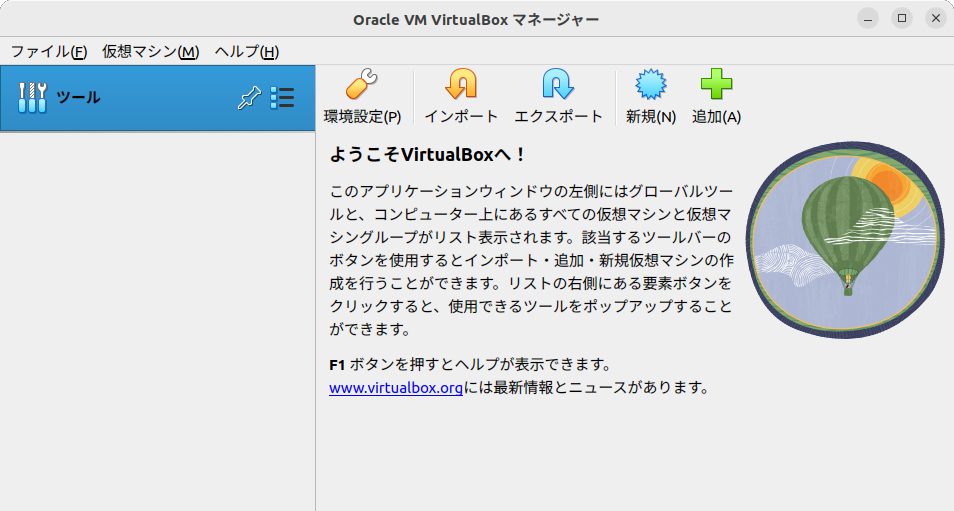Minimize the VirtualBox manager window
Screen dimensions: 954x511
coord(868,19)
